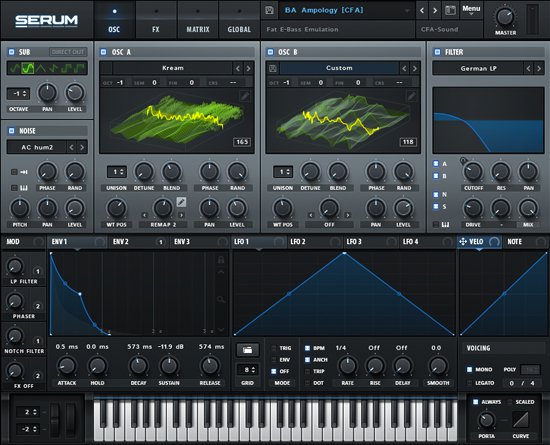This screenshot has height=445, width=550.
Task: Open the German LP filter type dropdown
Action: [478, 68]
